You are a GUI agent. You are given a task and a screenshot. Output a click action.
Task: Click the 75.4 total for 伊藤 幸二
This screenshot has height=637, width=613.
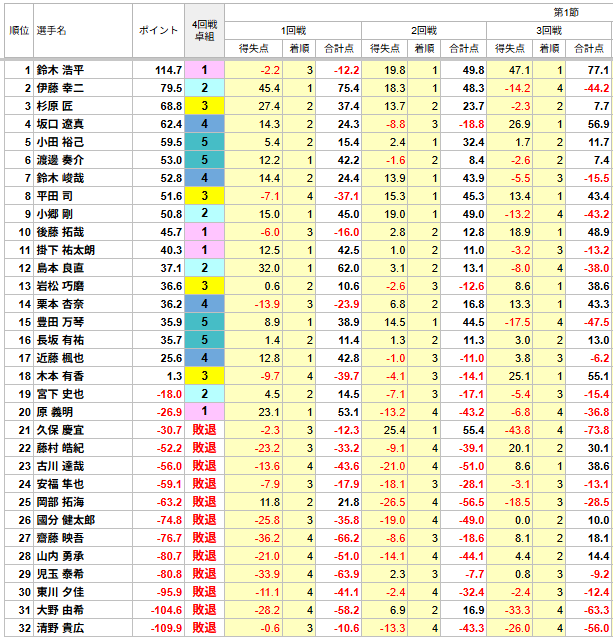[348, 88]
